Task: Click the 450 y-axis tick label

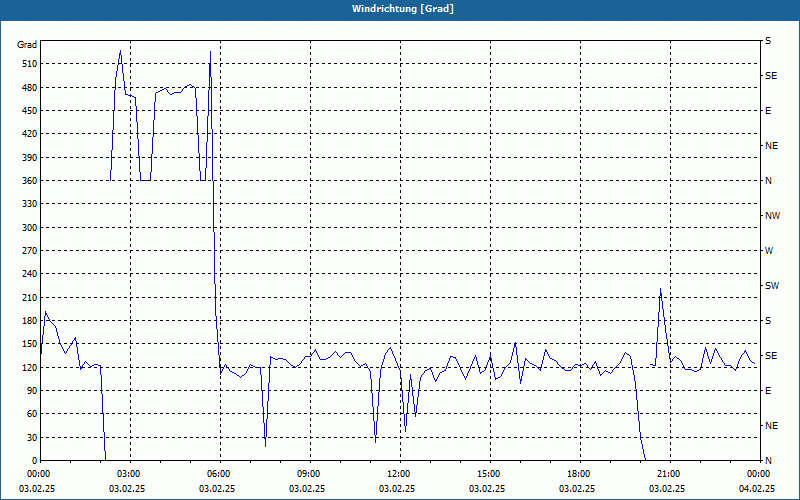Action: [30, 111]
